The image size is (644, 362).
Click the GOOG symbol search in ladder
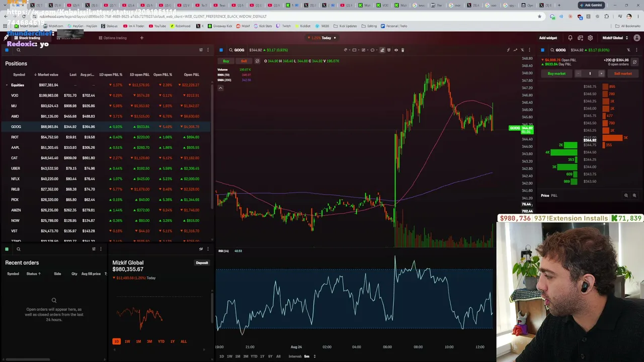(557, 50)
